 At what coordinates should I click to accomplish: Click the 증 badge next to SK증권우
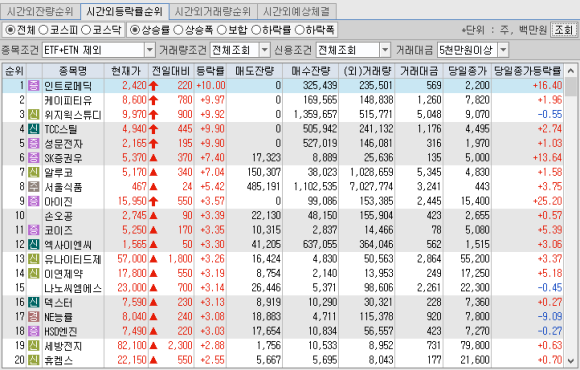(x=33, y=158)
